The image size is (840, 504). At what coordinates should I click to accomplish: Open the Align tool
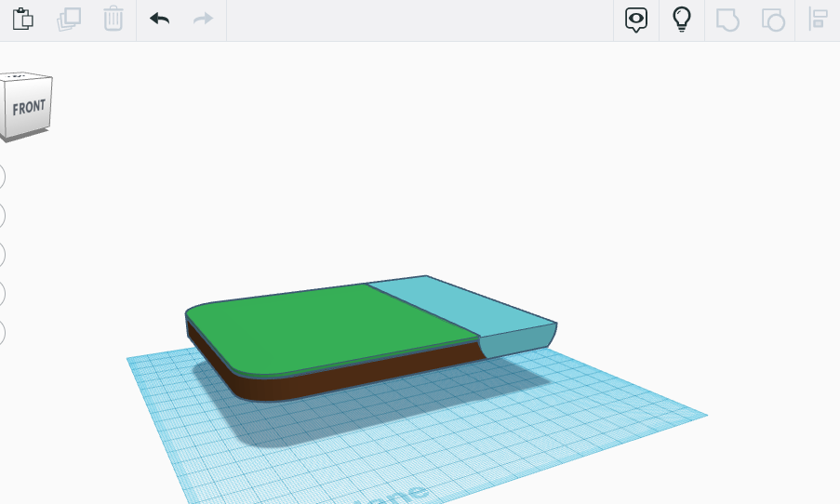(x=818, y=20)
